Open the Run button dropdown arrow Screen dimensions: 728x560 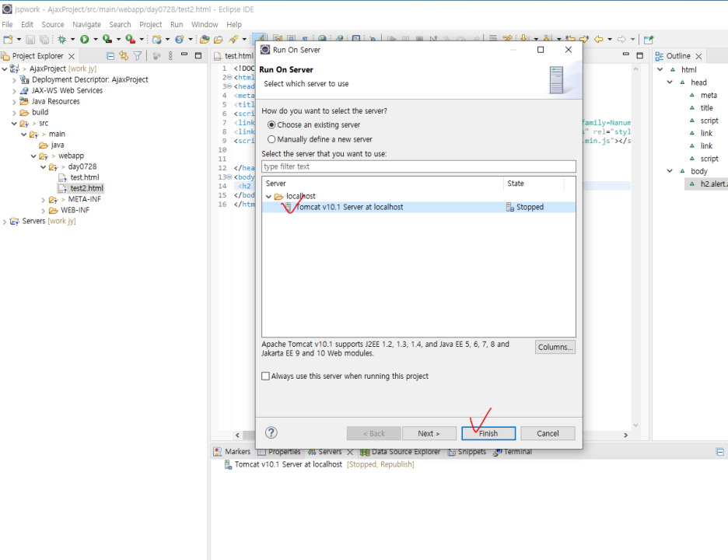(96, 40)
